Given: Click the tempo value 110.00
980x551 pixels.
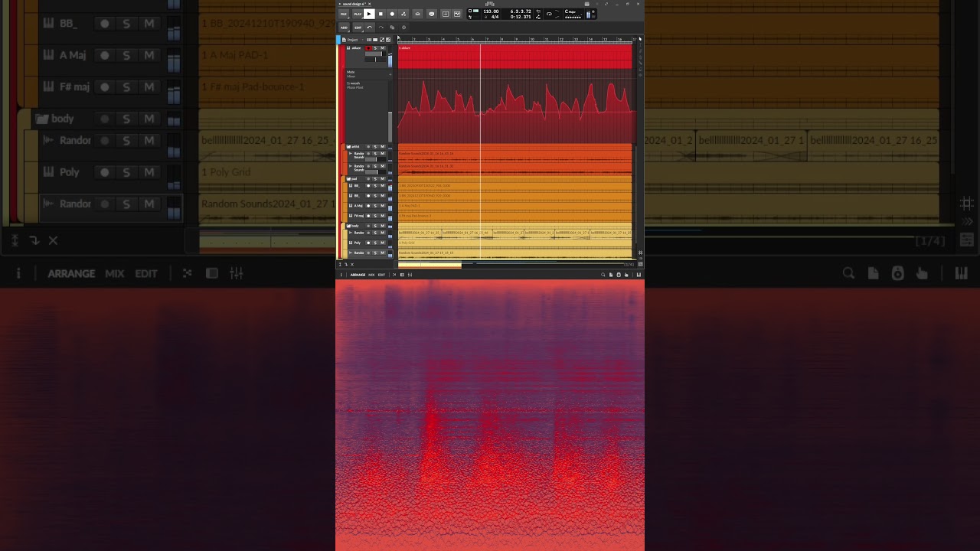Looking at the screenshot, I should point(491,11).
